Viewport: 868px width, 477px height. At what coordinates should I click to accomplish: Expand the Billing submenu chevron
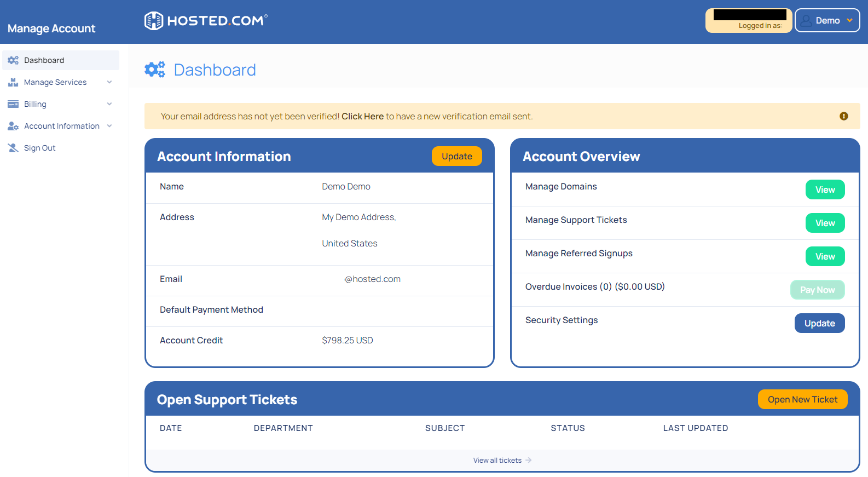tap(109, 104)
